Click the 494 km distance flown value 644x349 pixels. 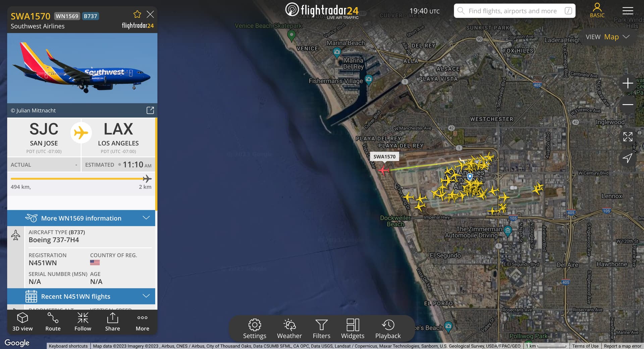click(x=20, y=187)
